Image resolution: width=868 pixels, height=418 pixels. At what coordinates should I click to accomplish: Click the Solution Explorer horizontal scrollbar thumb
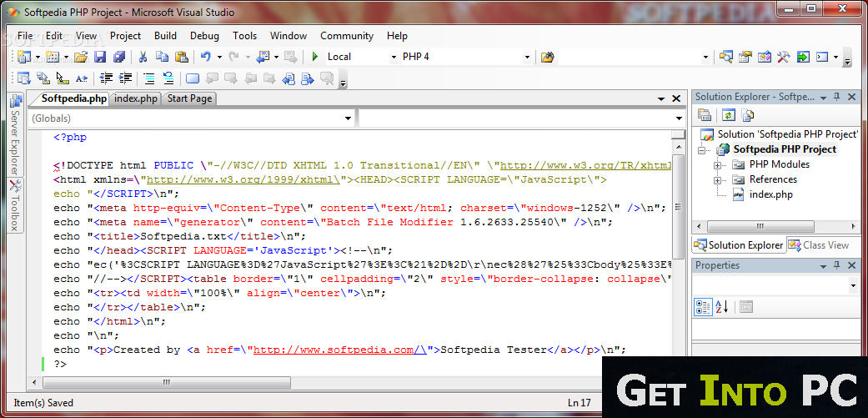pos(760,226)
